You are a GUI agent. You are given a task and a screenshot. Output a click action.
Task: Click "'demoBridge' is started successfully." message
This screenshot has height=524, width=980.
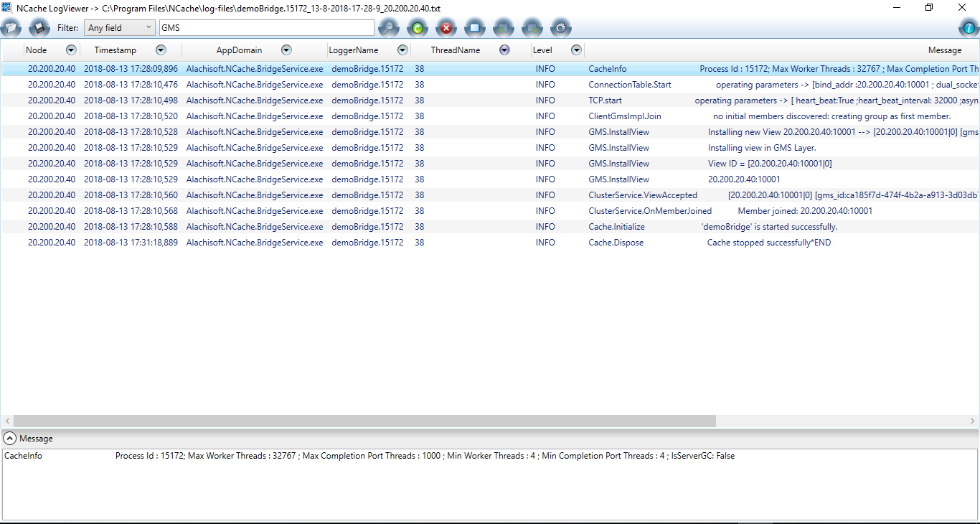[769, 227]
